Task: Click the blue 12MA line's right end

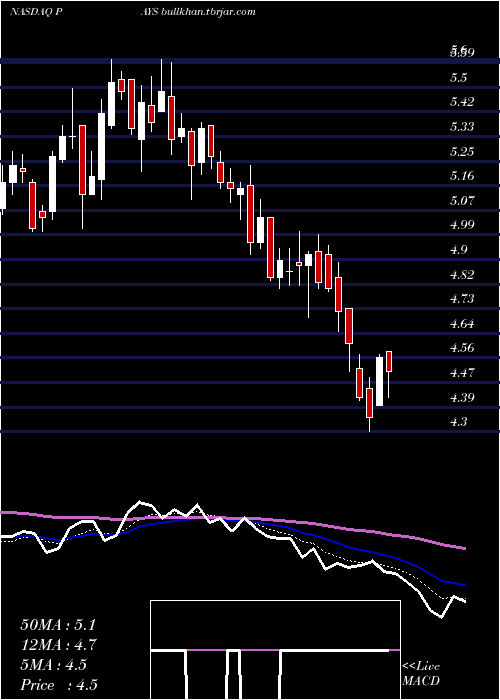Action: [464, 584]
